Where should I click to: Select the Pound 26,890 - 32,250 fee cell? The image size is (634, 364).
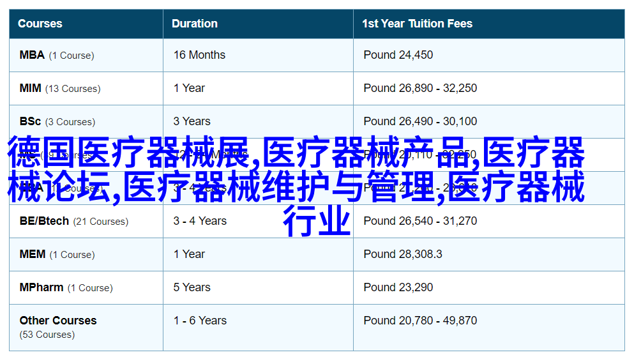pyautogui.click(x=420, y=88)
